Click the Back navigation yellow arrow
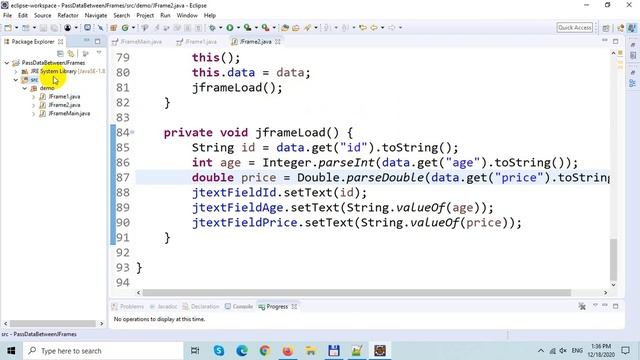The image size is (640, 360). (x=374, y=28)
